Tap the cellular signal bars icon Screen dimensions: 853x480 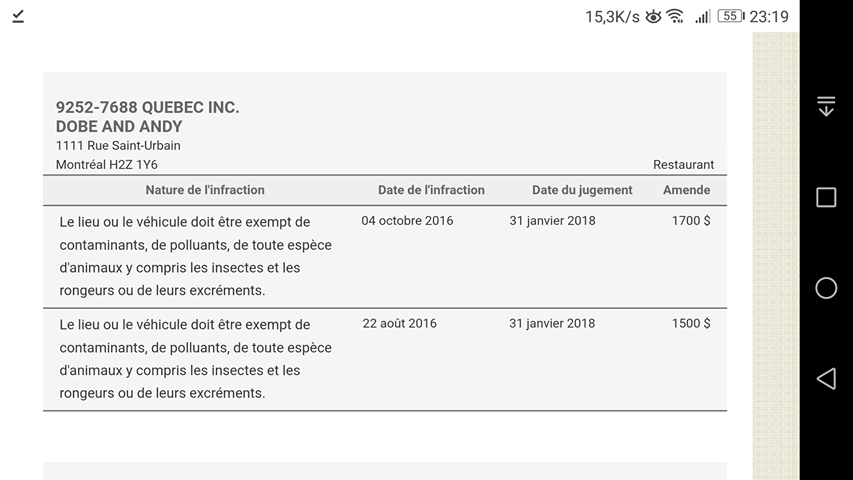(702, 17)
